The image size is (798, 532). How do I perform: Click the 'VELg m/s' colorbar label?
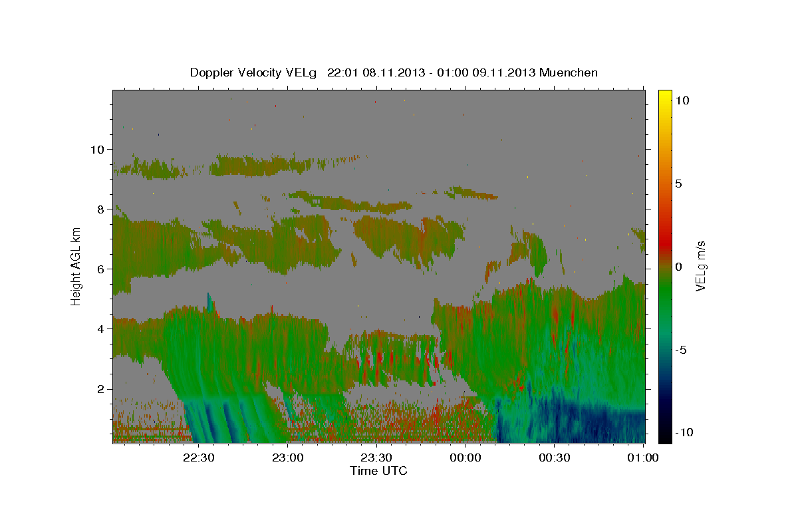pyautogui.click(x=700, y=266)
